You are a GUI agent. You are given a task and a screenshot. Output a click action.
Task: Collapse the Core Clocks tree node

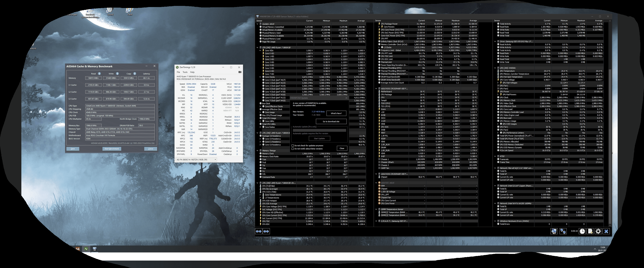(x=260, y=77)
